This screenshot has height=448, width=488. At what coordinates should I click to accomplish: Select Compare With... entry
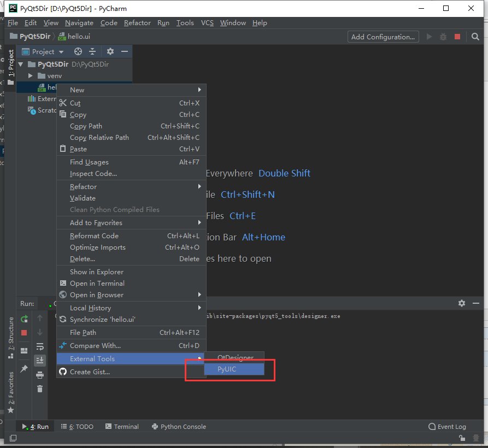[131, 346]
